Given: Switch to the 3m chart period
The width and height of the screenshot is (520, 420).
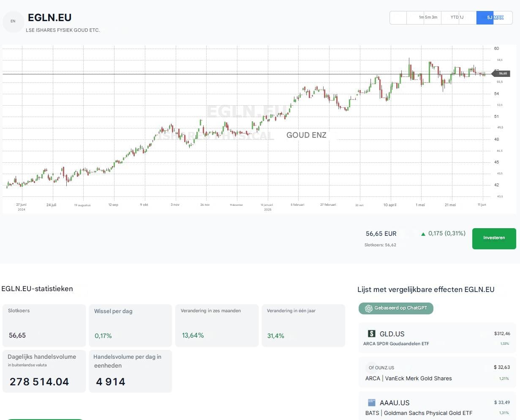Looking at the screenshot, I should [434, 17].
